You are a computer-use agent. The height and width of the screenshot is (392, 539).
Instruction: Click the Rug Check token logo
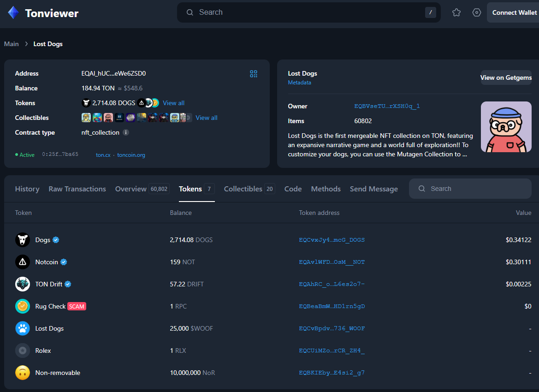coord(23,306)
